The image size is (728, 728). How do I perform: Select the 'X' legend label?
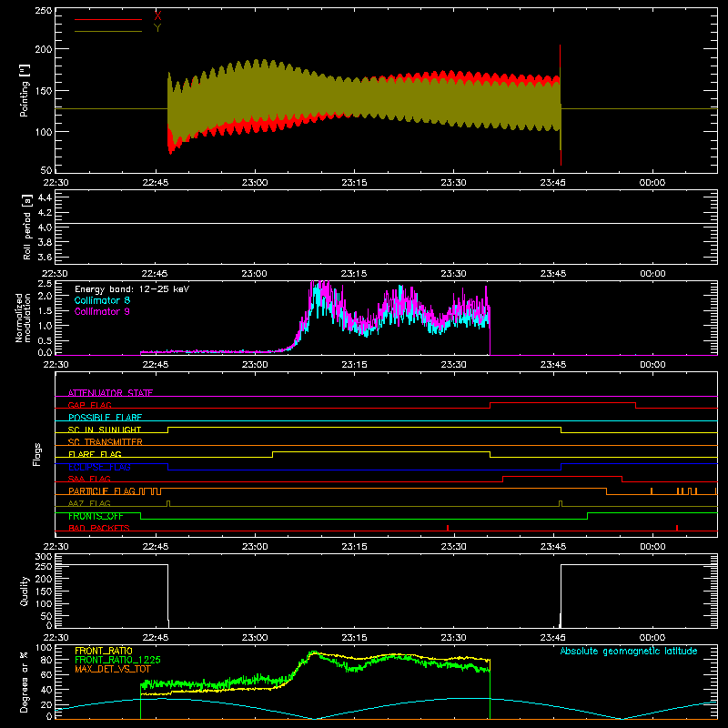click(x=157, y=15)
